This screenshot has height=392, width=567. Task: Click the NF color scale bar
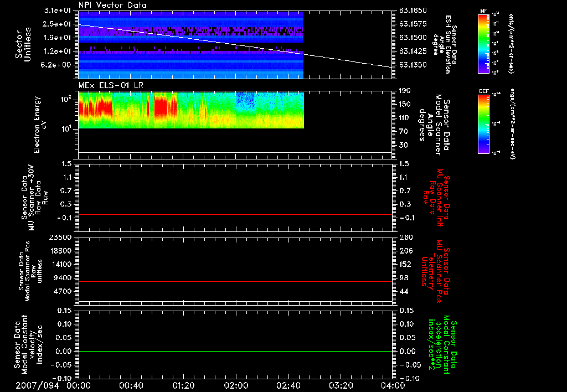(483, 43)
